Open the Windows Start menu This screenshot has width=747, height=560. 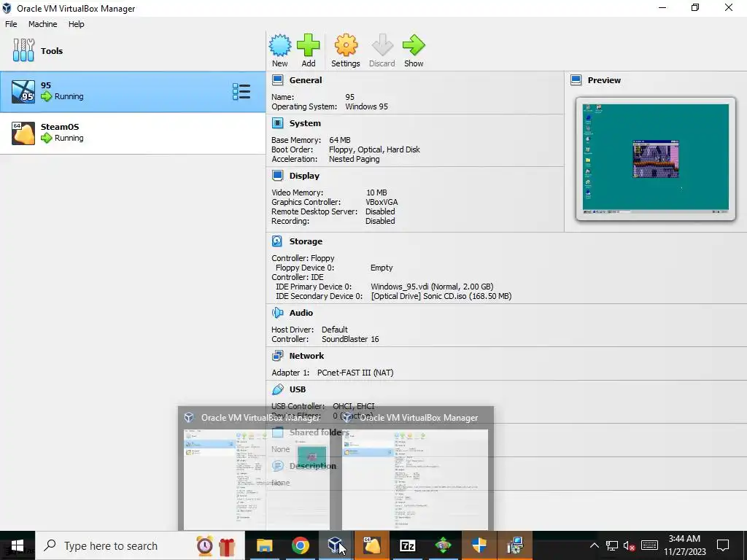pyautogui.click(x=18, y=545)
